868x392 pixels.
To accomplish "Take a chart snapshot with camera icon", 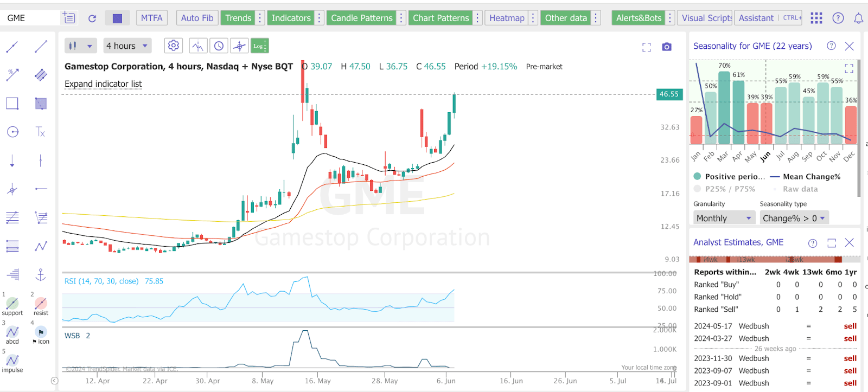I will [667, 47].
